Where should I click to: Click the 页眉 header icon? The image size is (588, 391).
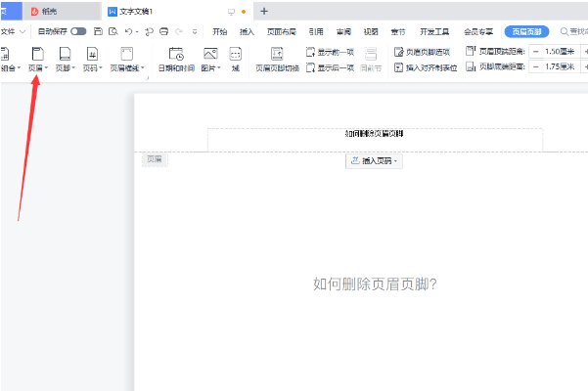(37, 54)
